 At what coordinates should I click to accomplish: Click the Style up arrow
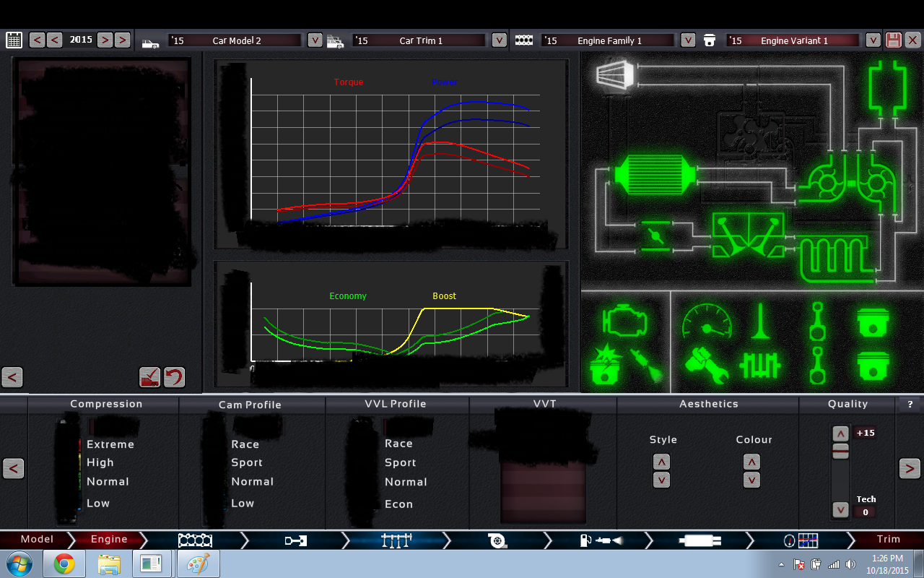(661, 462)
